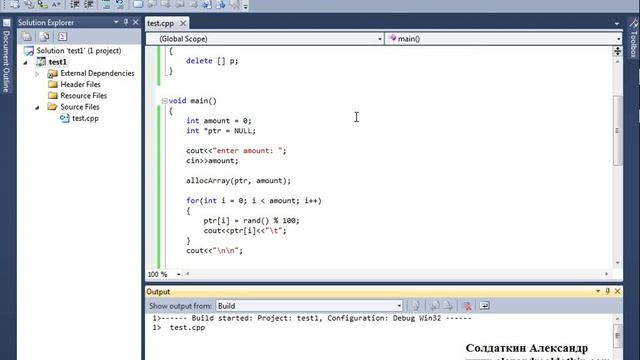Open the top toolbar overflow options arrow
This screenshot has height=360, width=640.
point(245,6)
